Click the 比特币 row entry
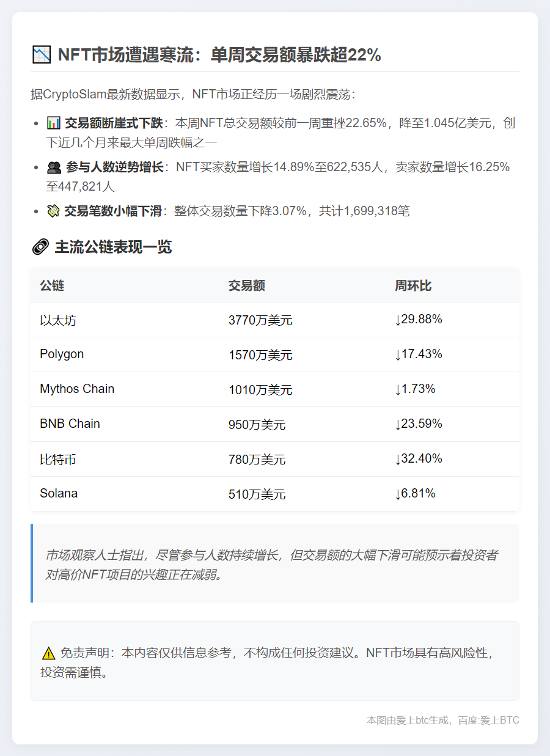The width and height of the screenshot is (550, 756). click(57, 459)
